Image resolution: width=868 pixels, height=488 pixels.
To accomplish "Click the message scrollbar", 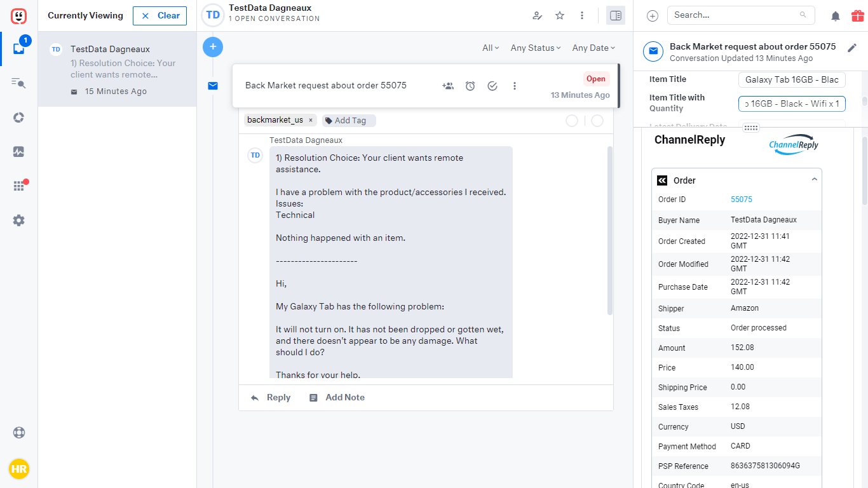I will tap(610, 231).
